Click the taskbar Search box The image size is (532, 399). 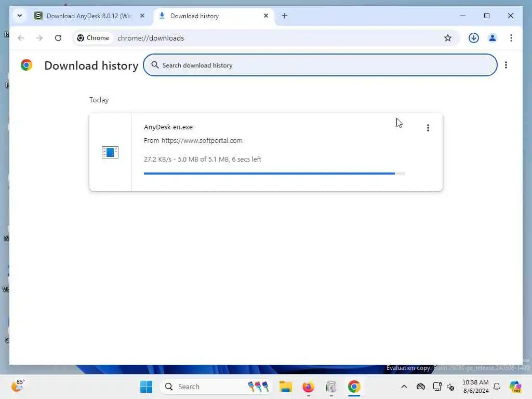[216, 387]
